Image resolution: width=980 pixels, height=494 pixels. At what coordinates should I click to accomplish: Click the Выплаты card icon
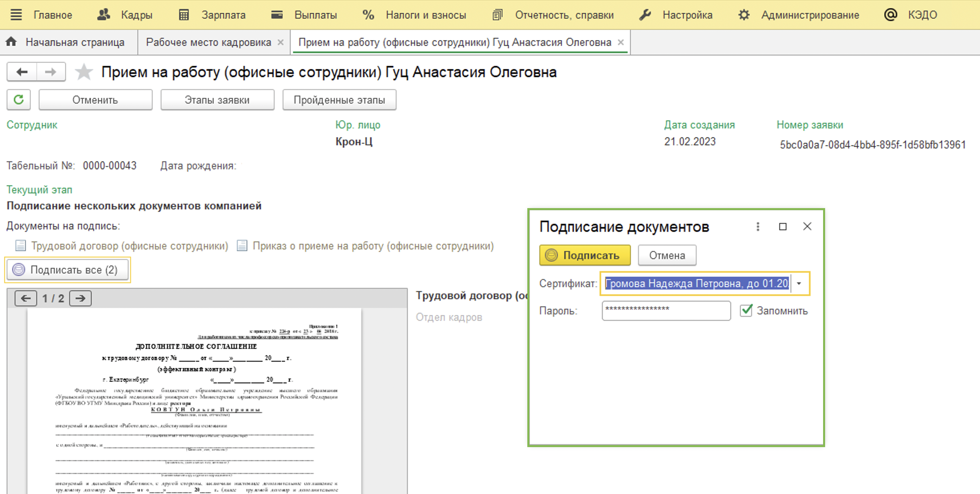click(x=277, y=15)
